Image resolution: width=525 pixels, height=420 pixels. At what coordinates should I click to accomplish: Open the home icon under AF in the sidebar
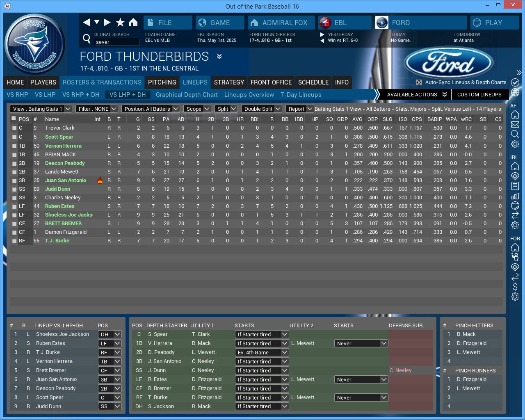coord(515,114)
